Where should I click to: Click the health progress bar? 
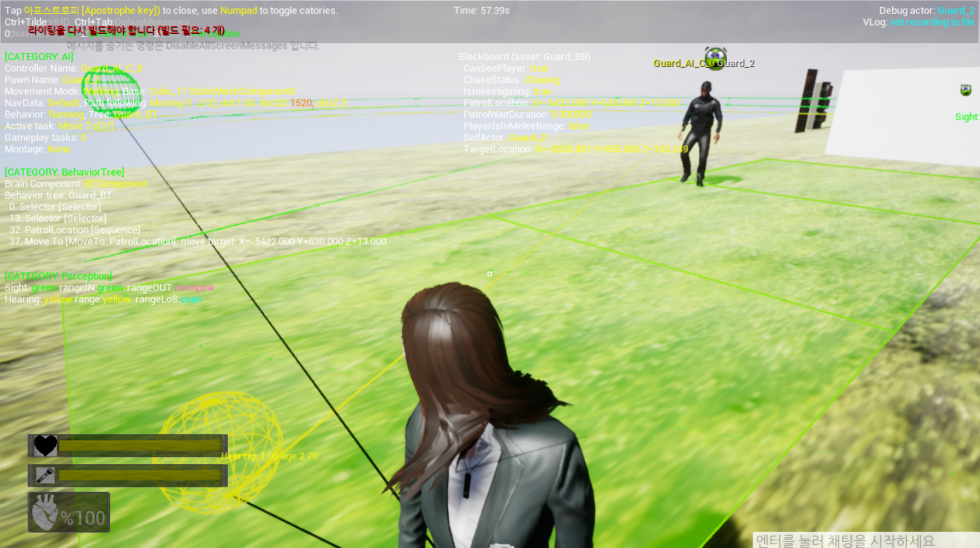click(x=141, y=446)
